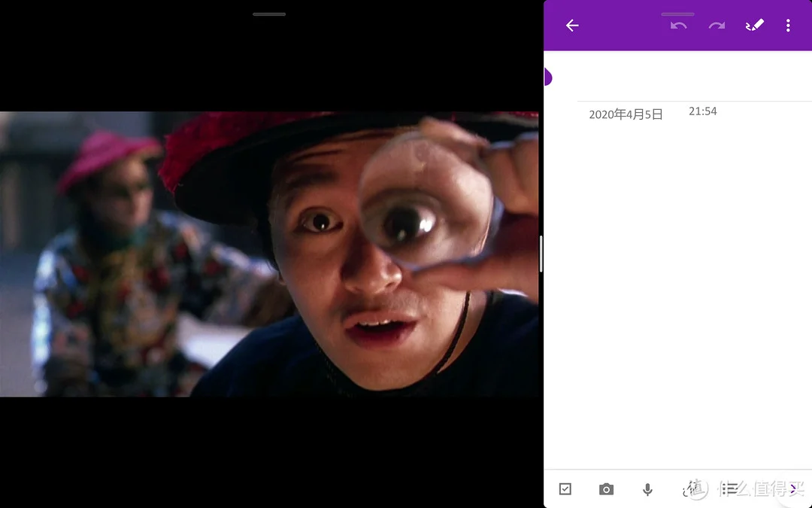This screenshot has width=812, height=508.
Task: Redo the last undone edit
Action: pos(717,26)
